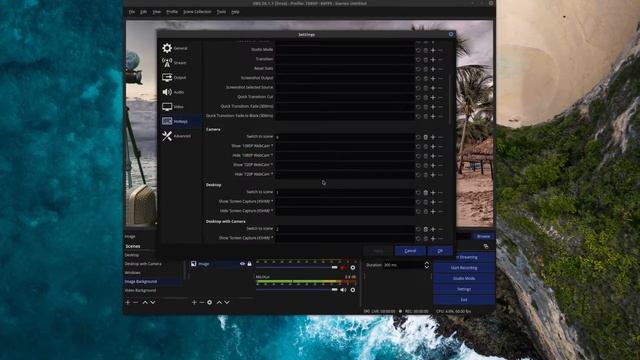Clear Camera Switch to scene hotkey
The image size is (640, 360).
pos(425,137)
